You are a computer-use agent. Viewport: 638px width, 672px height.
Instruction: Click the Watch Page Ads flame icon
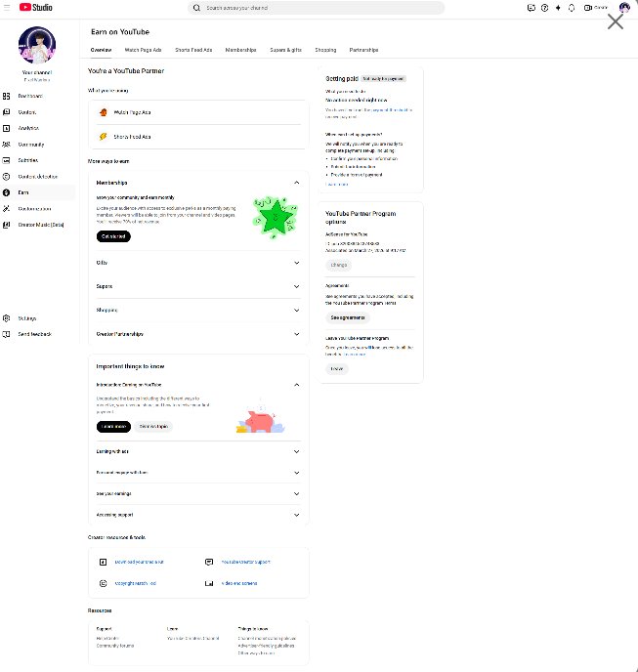tap(103, 112)
